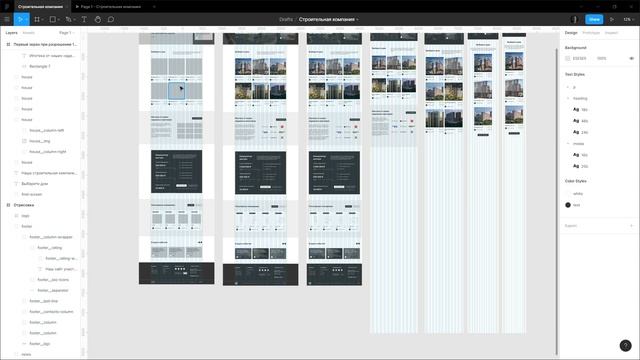Select the house__column-right layer
The height and width of the screenshot is (360, 640).
tap(47, 151)
